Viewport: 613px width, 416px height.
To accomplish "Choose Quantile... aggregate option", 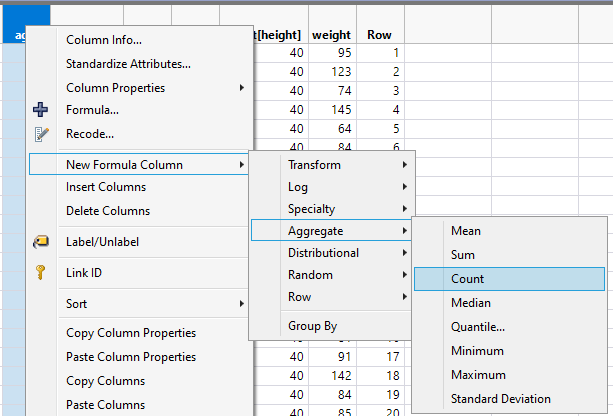I will [478, 327].
